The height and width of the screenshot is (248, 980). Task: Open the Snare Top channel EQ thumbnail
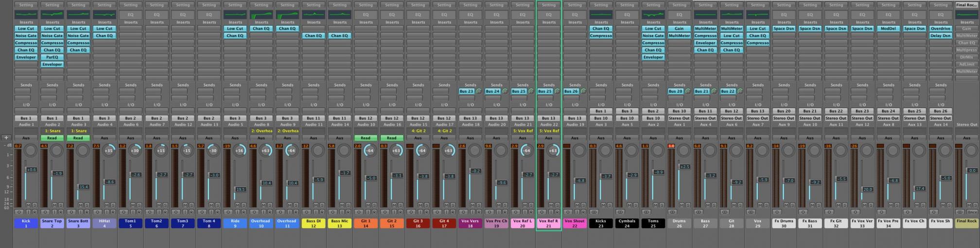(52, 15)
